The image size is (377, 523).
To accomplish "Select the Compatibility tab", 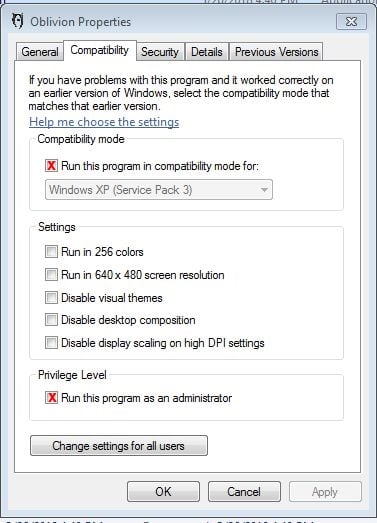I will click(x=100, y=50).
